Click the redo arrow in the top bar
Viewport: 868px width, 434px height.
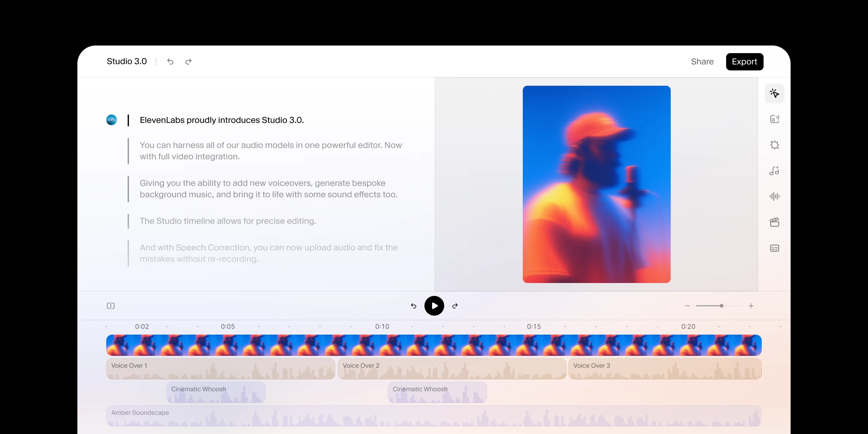(x=188, y=61)
